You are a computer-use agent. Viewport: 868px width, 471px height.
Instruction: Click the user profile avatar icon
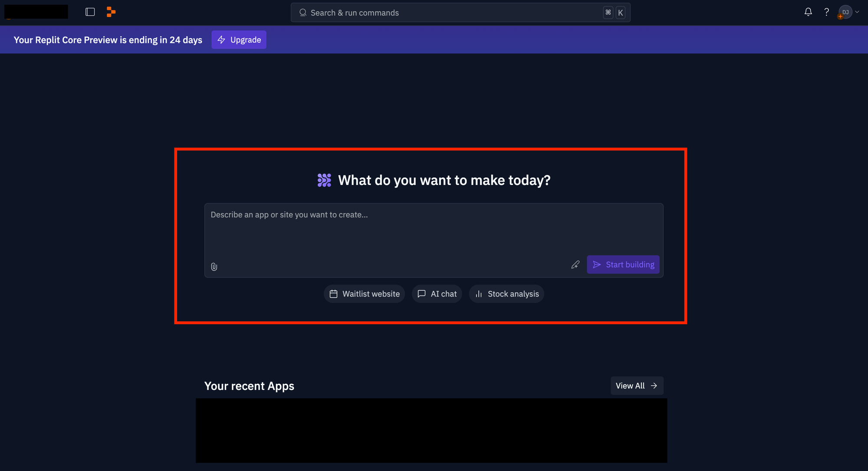[x=845, y=12]
